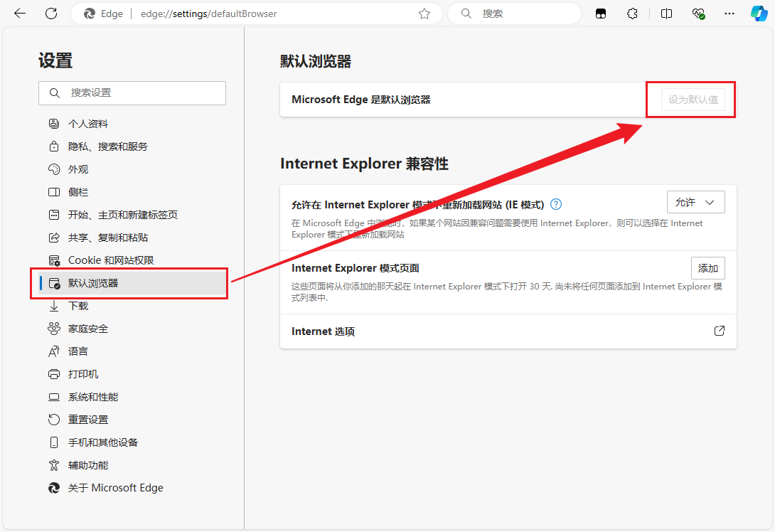
Task: Select the 打印机 printer icon
Action: (x=54, y=374)
